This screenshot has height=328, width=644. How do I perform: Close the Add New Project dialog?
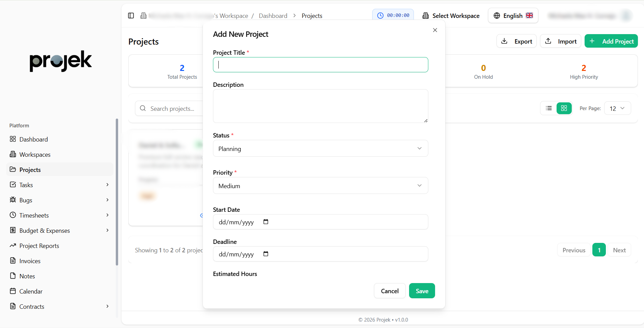pos(435,30)
